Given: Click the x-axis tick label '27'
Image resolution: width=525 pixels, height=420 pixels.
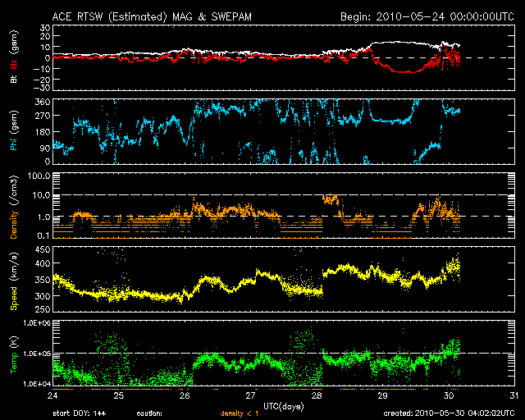Looking at the screenshot, I should tap(250, 396).
